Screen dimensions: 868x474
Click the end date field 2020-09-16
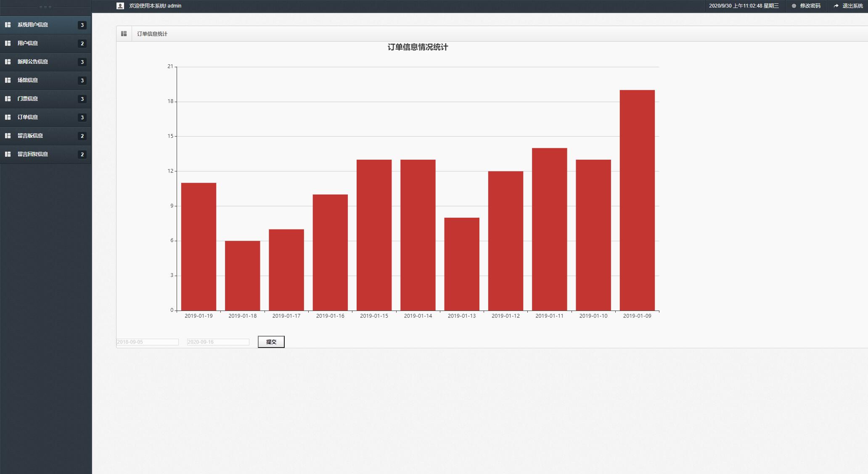click(x=218, y=342)
